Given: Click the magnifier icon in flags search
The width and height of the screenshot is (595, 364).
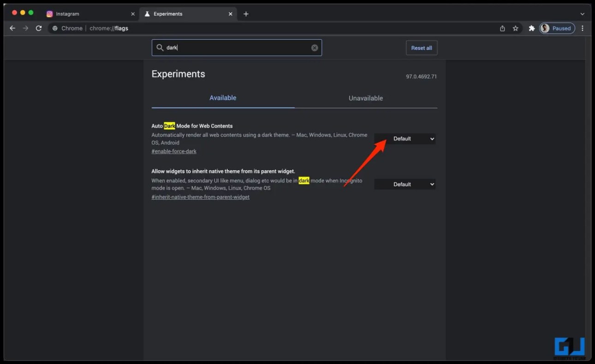Looking at the screenshot, I should 160,48.
